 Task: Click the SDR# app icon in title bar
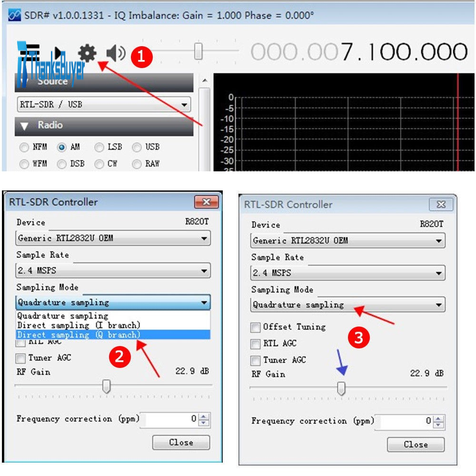[14, 15]
